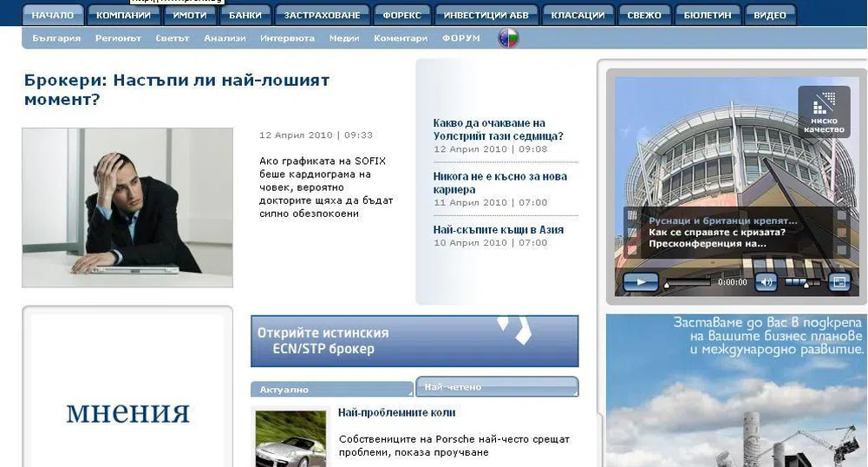Click the ECN/STP брокер banner
Viewport: 868px width, 467px height.
tap(414, 341)
